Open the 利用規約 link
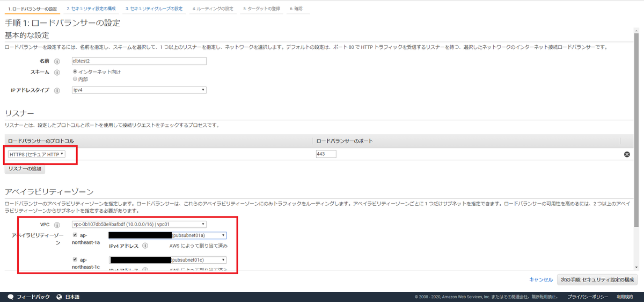 coord(625,297)
